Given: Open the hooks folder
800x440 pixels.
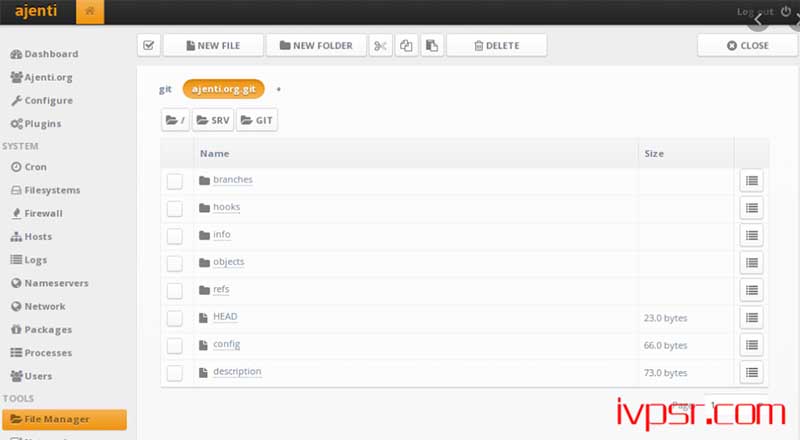Looking at the screenshot, I should coord(227,207).
